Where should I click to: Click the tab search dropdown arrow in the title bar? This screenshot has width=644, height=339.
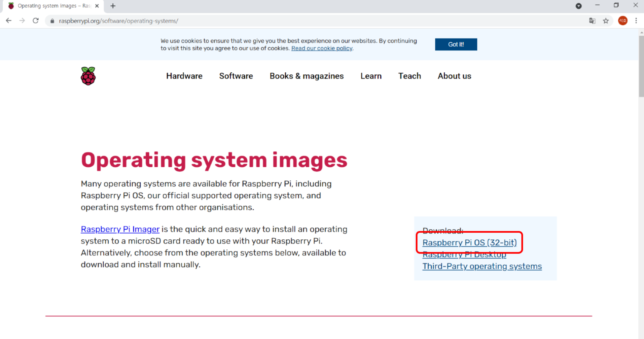pos(579,6)
